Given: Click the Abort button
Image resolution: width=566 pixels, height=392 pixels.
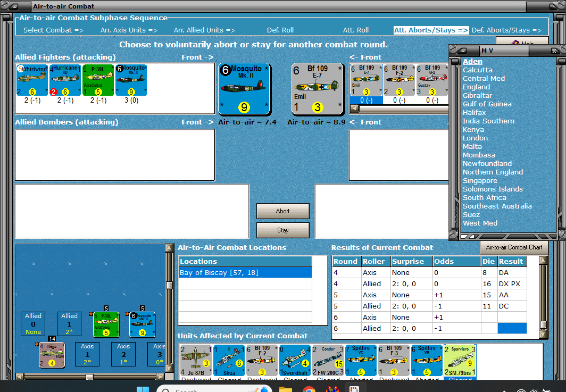Looking at the screenshot, I should [x=282, y=211].
